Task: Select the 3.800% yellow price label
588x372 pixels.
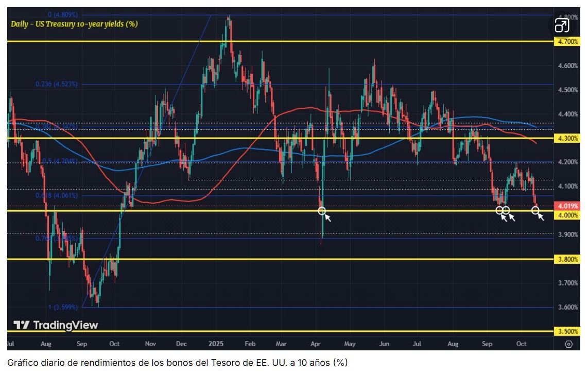Action: tap(567, 259)
